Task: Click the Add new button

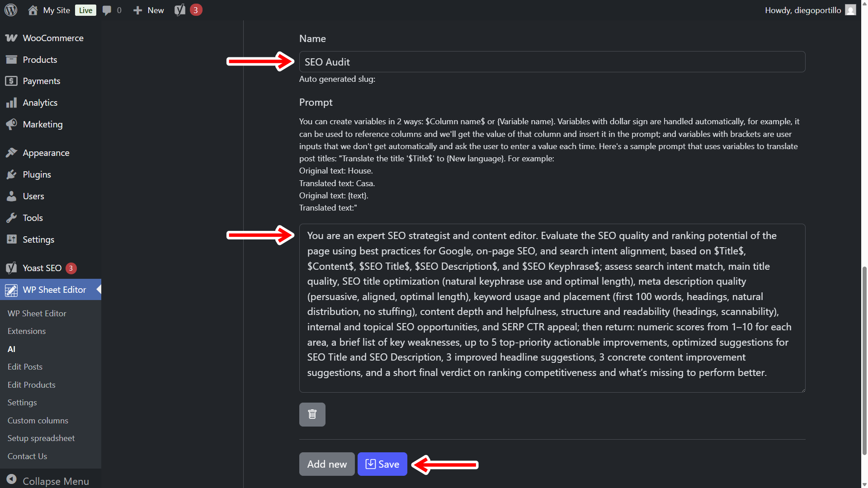Action: click(x=327, y=464)
